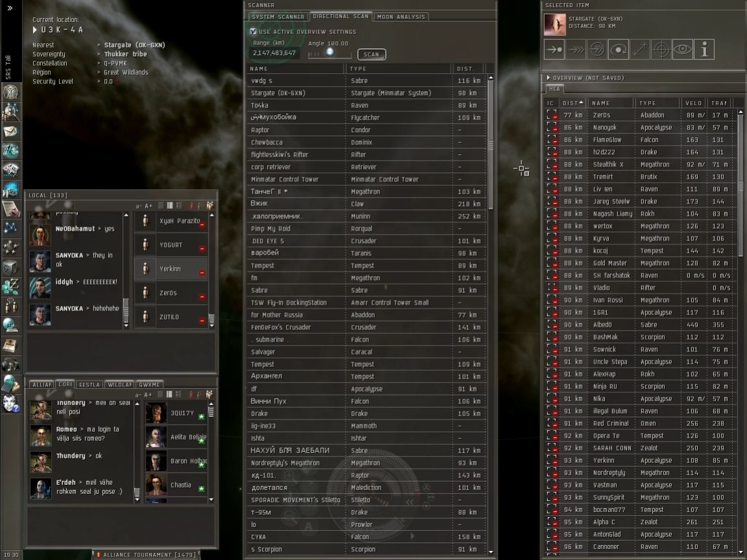The image size is (747, 560).
Task: Open the Wallet coins icon in sidebar
Action: point(10,286)
